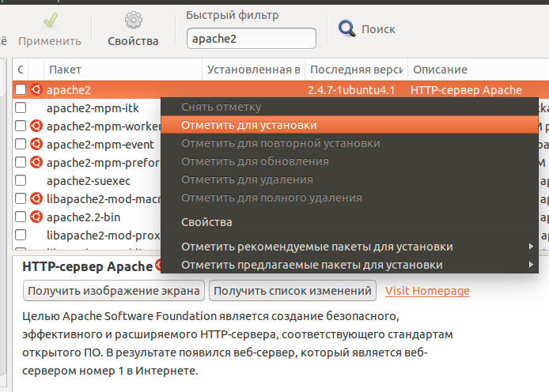Click the Ubuntu logo icon beside apache2
Viewport: 549px width, 392px height.
coord(36,89)
